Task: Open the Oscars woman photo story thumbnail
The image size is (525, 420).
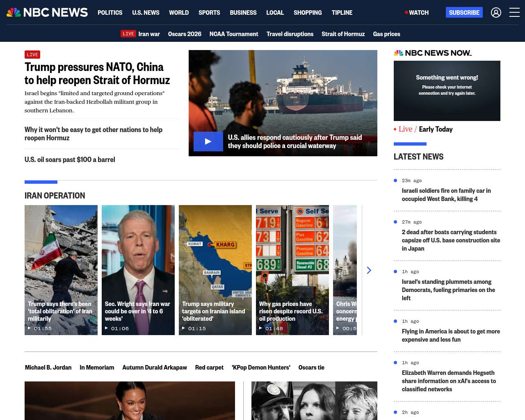Action: tap(130, 401)
